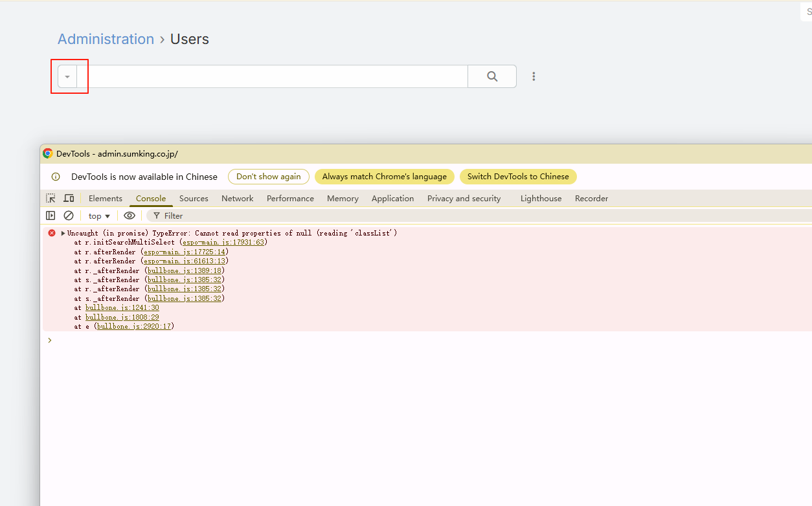The image size is (812, 506).
Task: Click inside the users search text field
Action: pyautogui.click(x=272, y=76)
